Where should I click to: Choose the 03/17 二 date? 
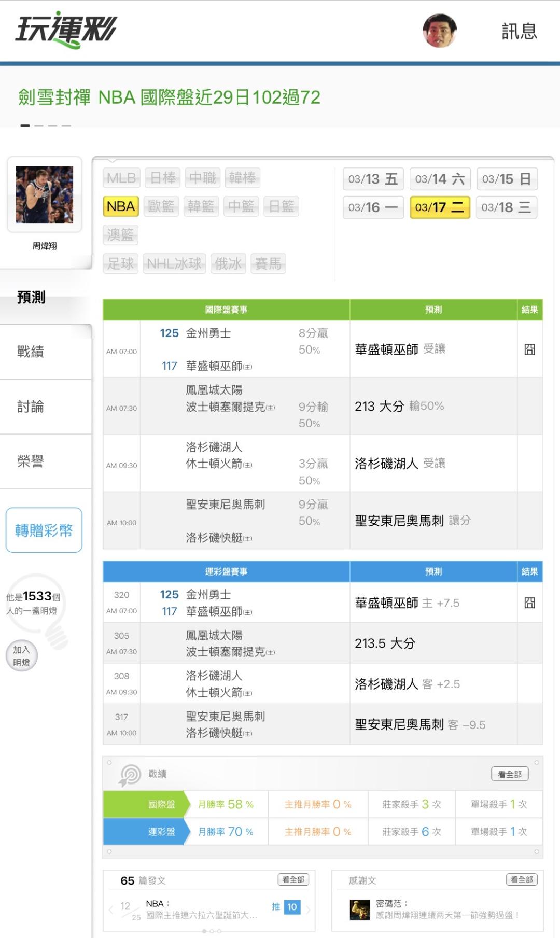[440, 207]
